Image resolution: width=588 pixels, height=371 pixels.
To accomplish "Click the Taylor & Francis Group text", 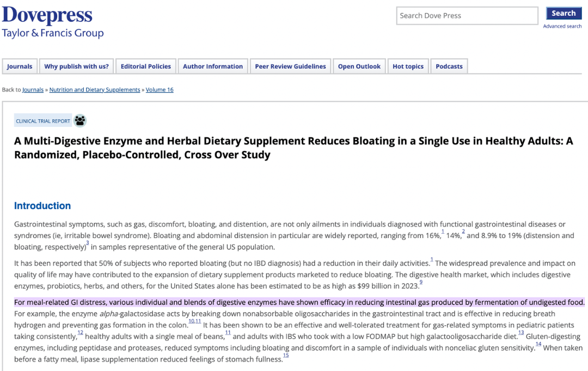I will (53, 33).
